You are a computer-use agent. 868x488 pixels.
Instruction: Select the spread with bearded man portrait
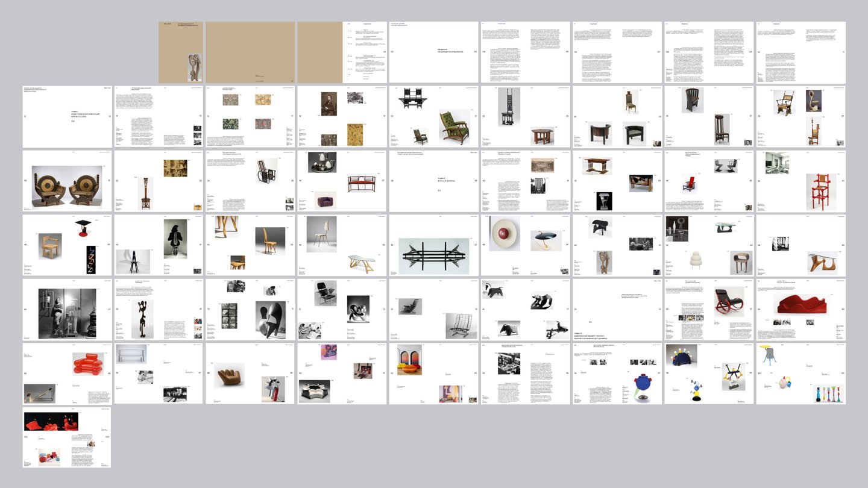(342, 117)
